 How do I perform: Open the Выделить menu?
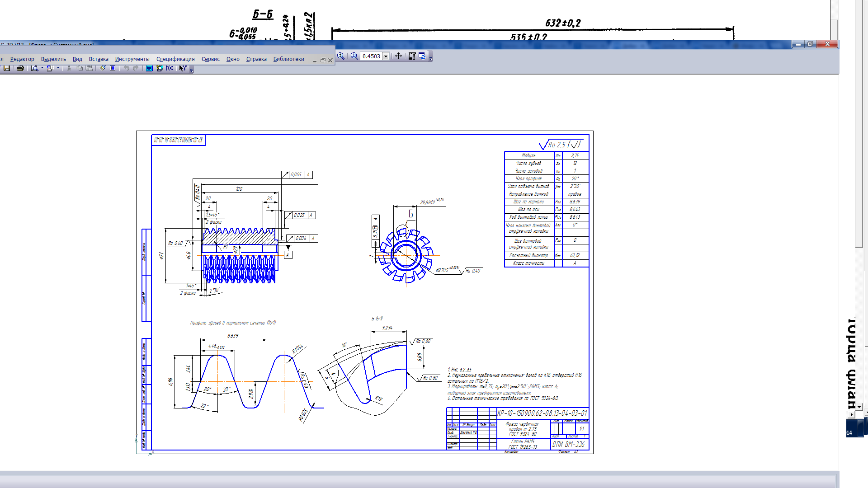[53, 59]
